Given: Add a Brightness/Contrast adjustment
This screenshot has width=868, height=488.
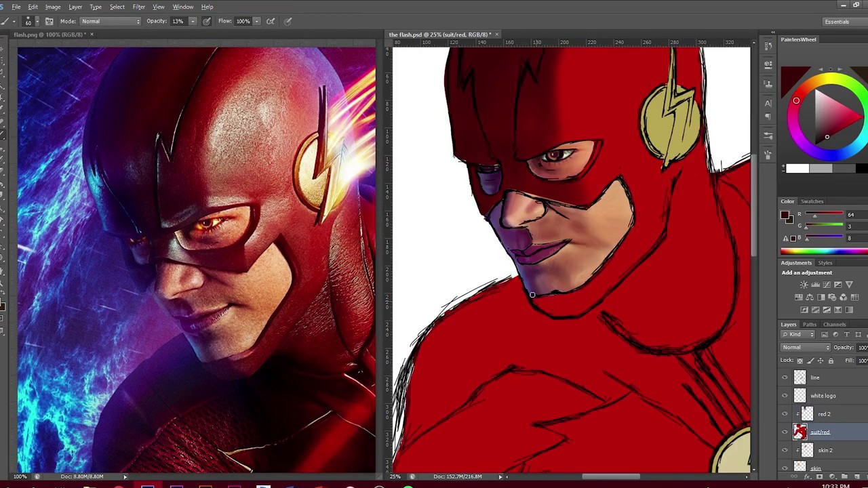Looking at the screenshot, I should coord(804,285).
